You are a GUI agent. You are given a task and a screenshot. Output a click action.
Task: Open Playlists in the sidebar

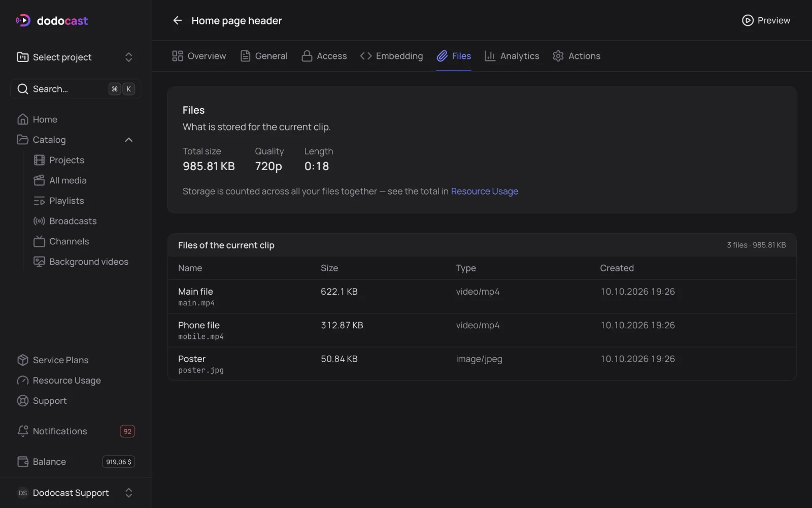(x=66, y=201)
